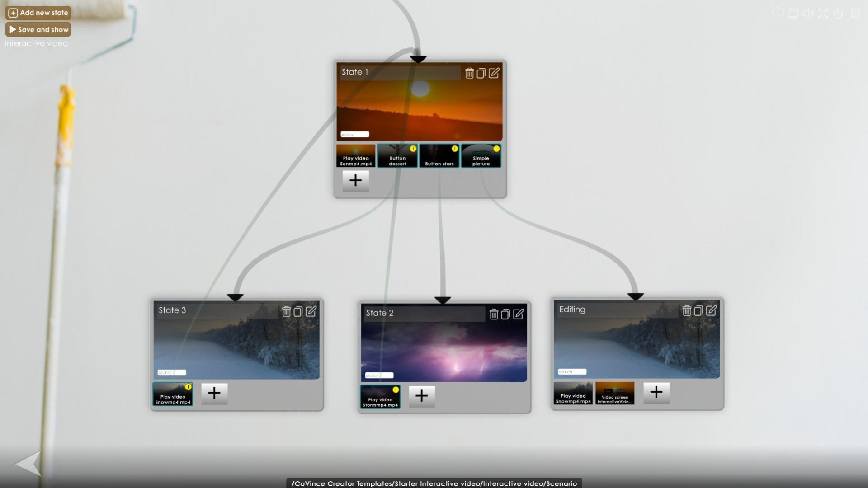Click the delete icon on State 2
Viewport: 868px width, 488px height.
point(494,314)
